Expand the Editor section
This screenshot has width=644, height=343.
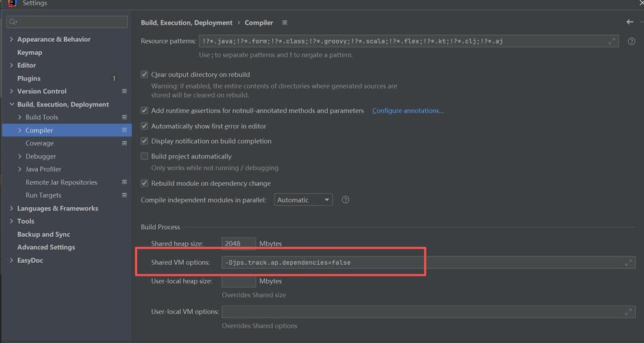tap(12, 65)
